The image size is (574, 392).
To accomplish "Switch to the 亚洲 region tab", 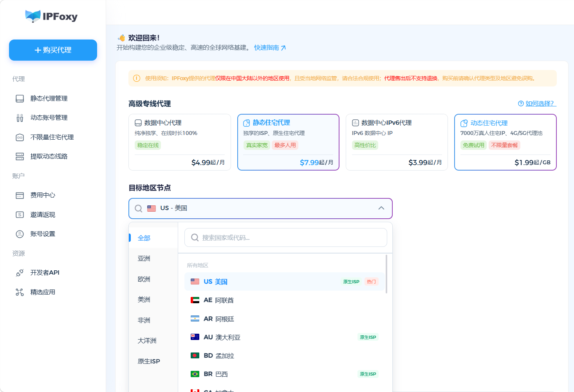I will (153, 259).
